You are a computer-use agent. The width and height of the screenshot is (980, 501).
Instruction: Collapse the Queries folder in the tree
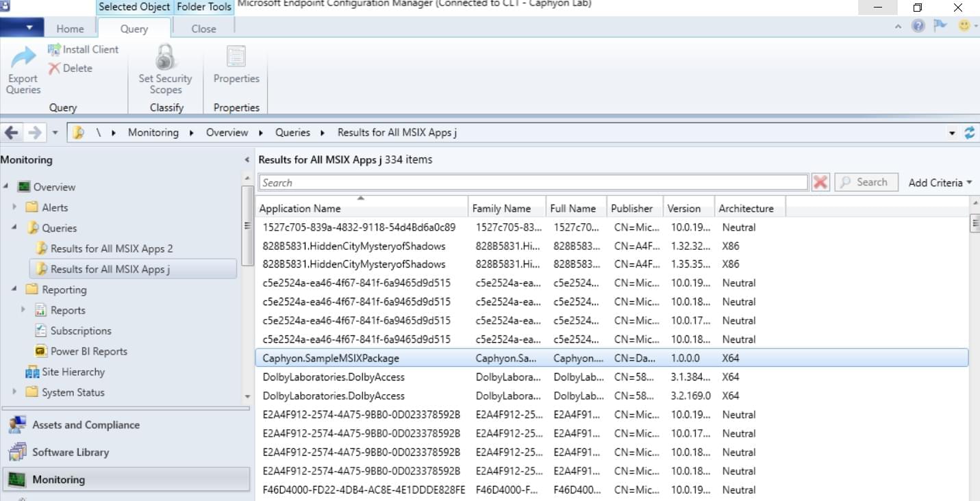tap(15, 227)
